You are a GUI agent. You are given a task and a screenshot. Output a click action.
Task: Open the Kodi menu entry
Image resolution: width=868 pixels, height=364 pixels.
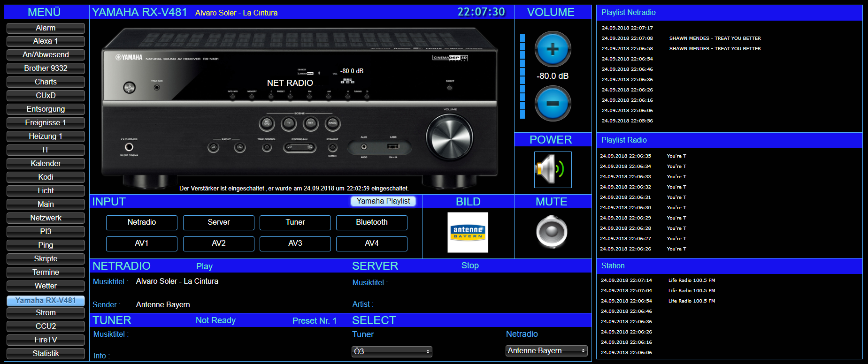pos(46,177)
